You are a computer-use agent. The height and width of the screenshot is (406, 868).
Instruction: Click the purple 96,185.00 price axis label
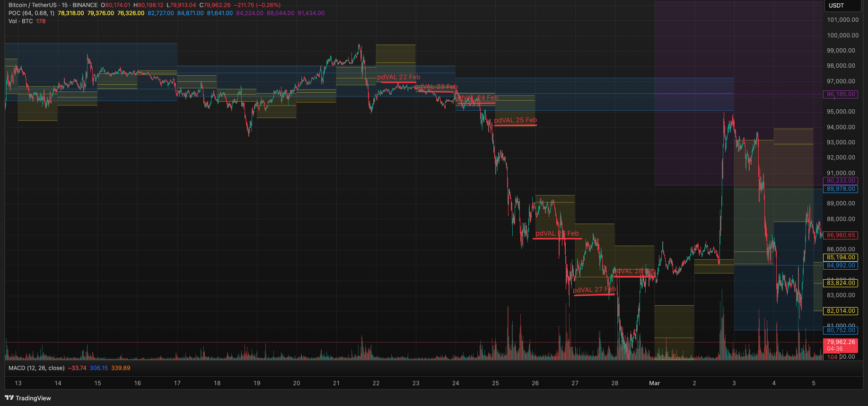point(841,94)
